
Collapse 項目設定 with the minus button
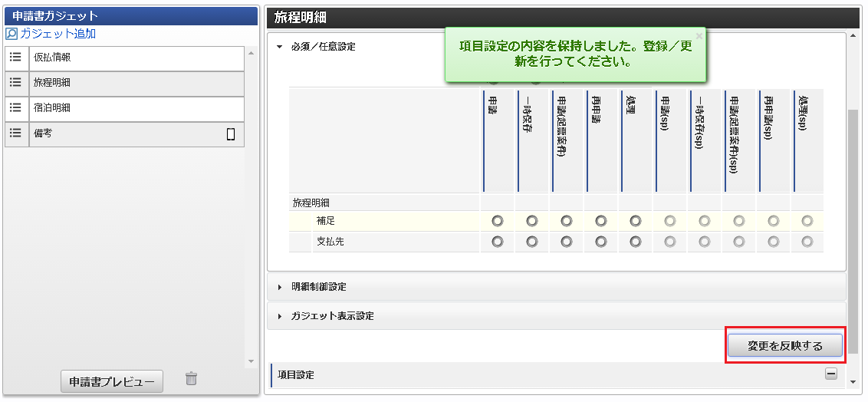(830, 374)
